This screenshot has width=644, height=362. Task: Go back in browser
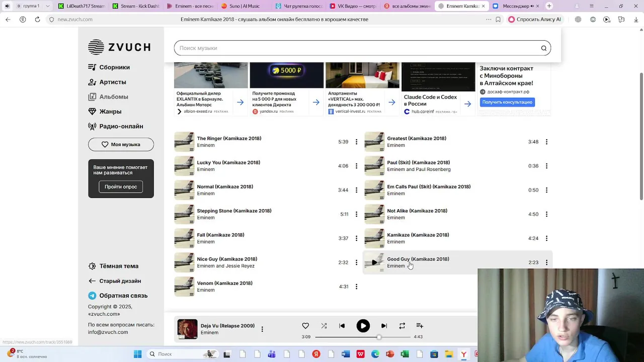coord(8,19)
